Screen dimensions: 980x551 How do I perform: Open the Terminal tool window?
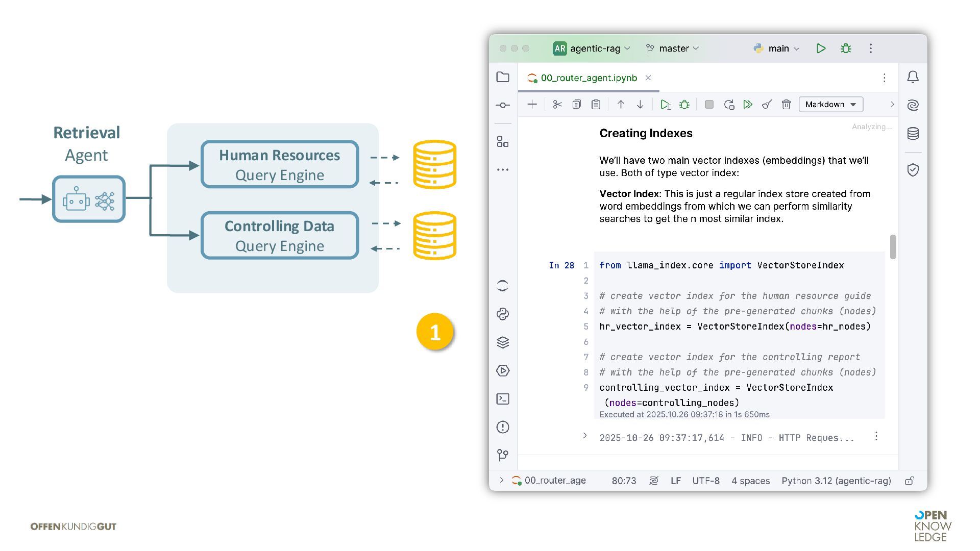click(503, 399)
